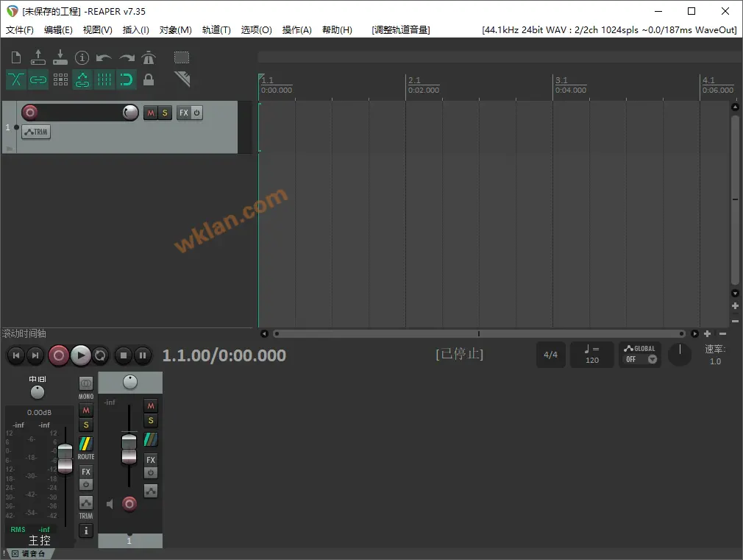Click the New Project toolbar icon
Image resolution: width=743 pixels, height=560 pixels.
[x=16, y=57]
